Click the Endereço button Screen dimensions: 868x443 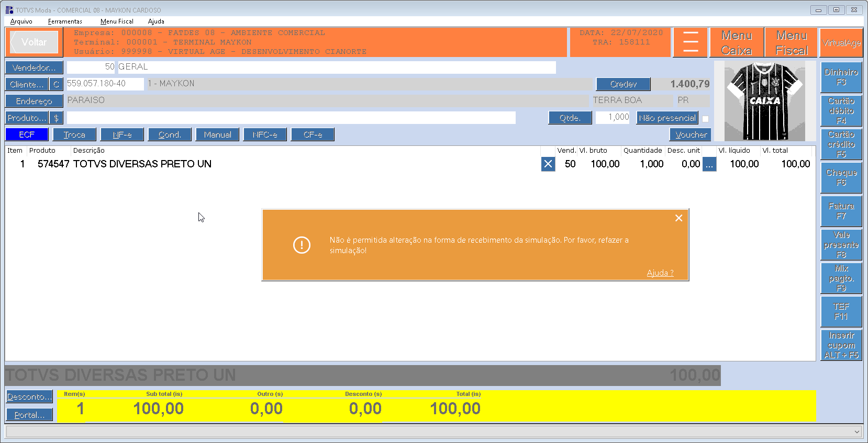pos(34,101)
